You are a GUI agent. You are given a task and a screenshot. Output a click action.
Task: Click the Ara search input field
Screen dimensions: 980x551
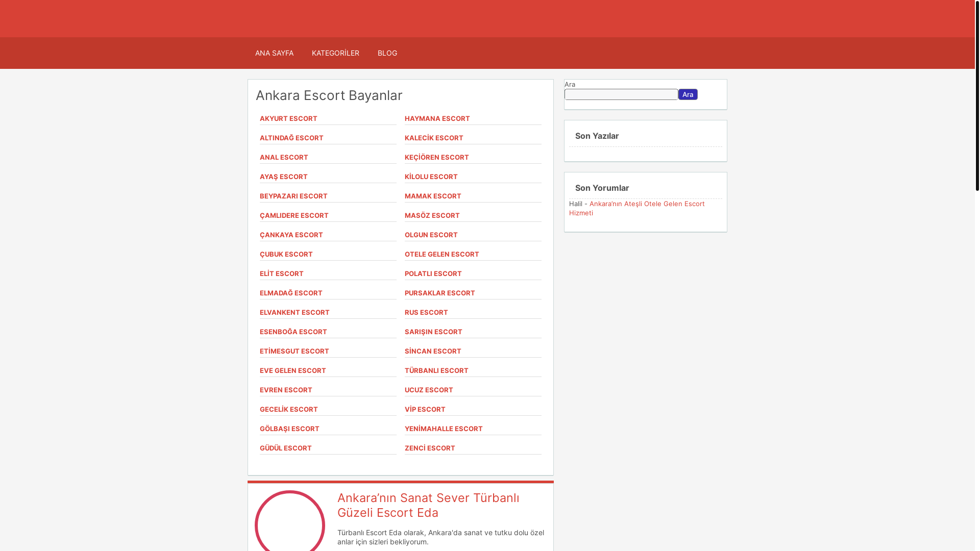coord(621,94)
